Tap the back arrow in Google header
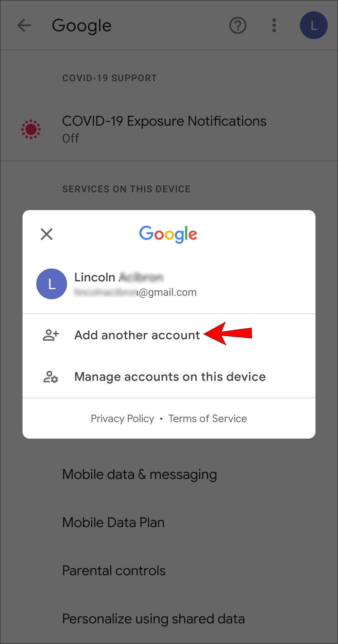 (24, 25)
